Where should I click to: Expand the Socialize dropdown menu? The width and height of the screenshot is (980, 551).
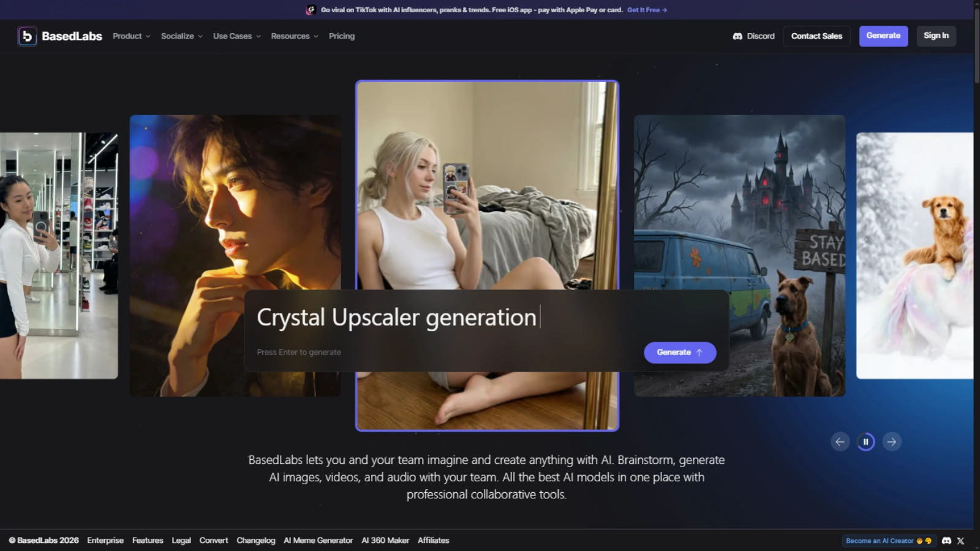pyautogui.click(x=181, y=36)
